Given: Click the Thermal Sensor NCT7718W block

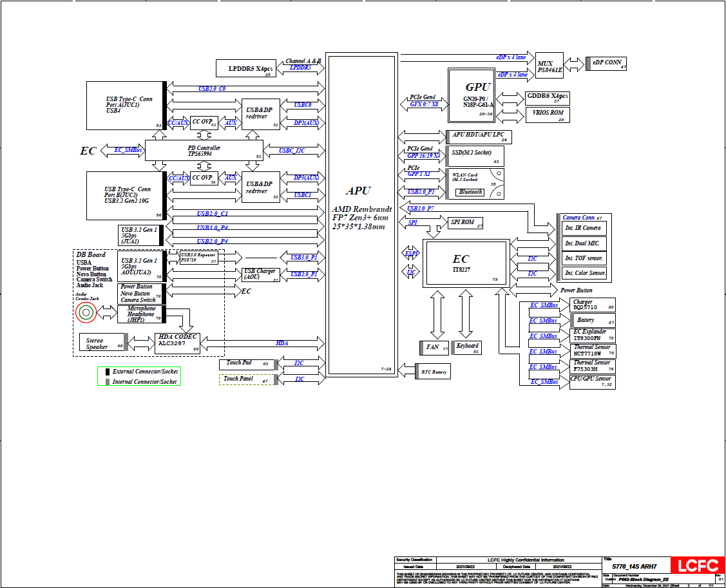Looking at the screenshot, I should (x=592, y=350).
